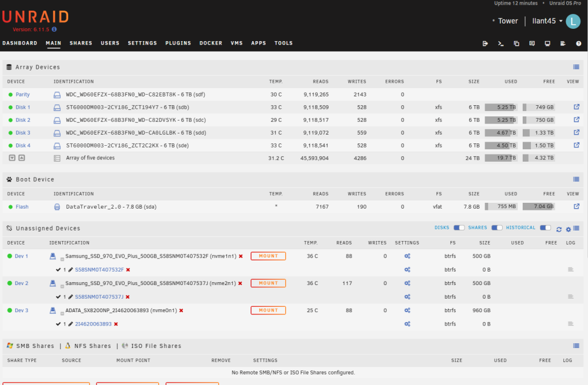Refresh the Unassigned Devices list

click(559, 229)
